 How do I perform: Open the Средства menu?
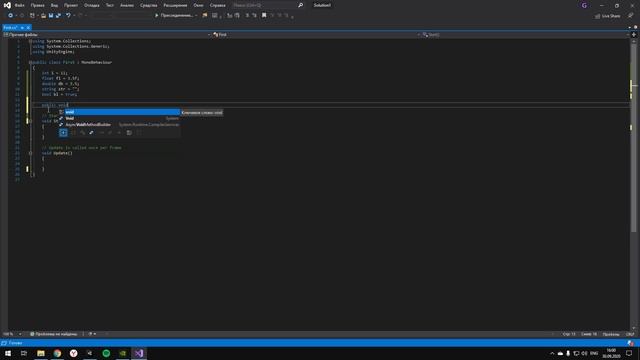(x=149, y=5)
